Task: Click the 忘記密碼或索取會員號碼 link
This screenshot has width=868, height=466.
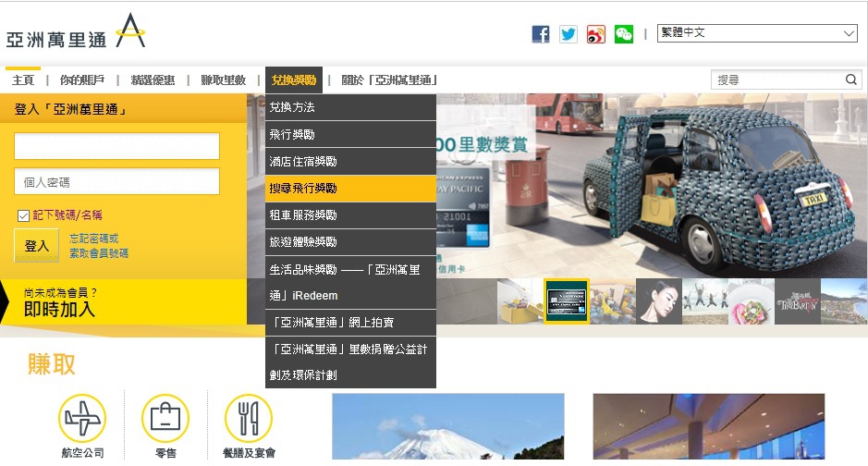Action: click(99, 246)
